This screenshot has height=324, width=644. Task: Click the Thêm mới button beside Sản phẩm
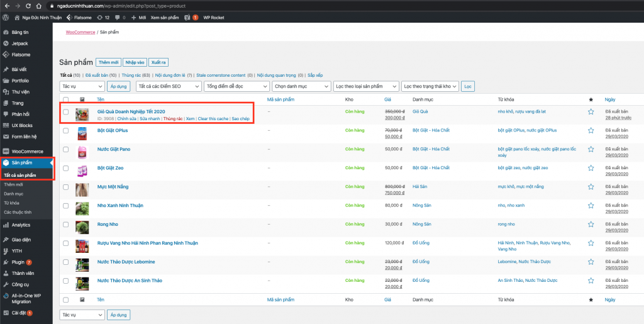(x=108, y=62)
